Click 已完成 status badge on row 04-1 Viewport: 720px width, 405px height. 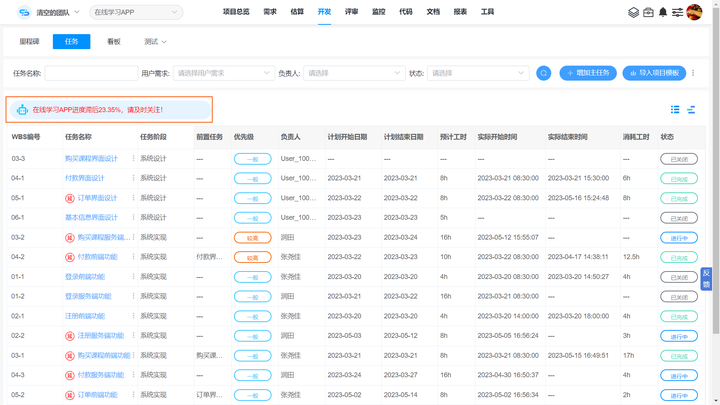pos(679,179)
